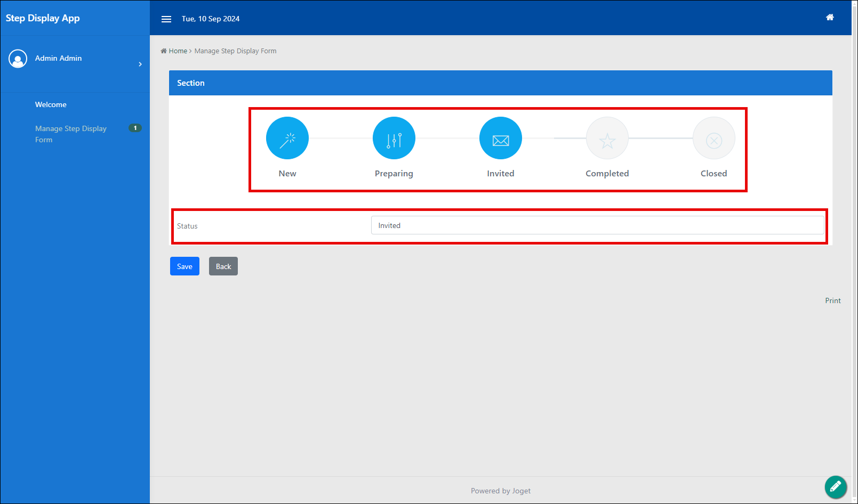Click the Closed step X icon
This screenshot has width=858, height=504.
(x=714, y=138)
